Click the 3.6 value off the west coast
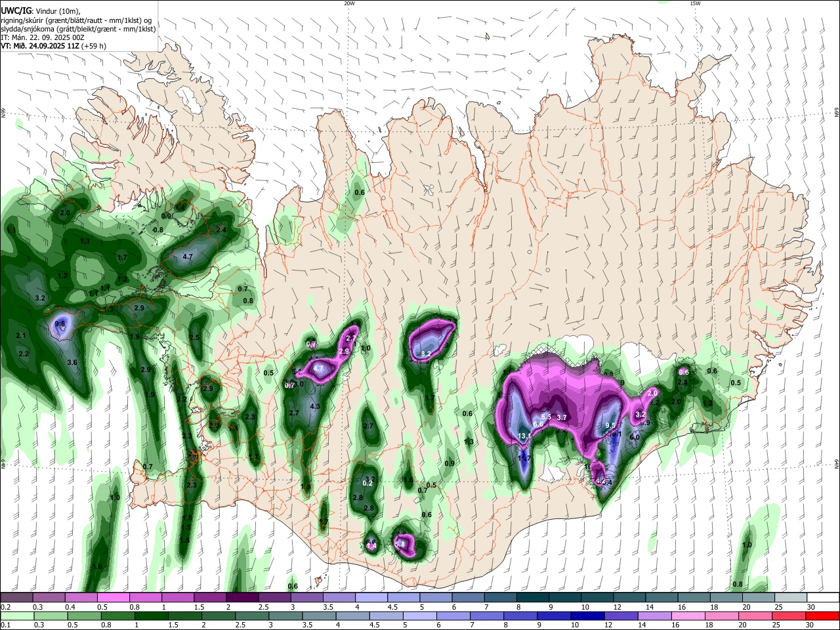Screen dimensions: 840x630 (72, 362)
